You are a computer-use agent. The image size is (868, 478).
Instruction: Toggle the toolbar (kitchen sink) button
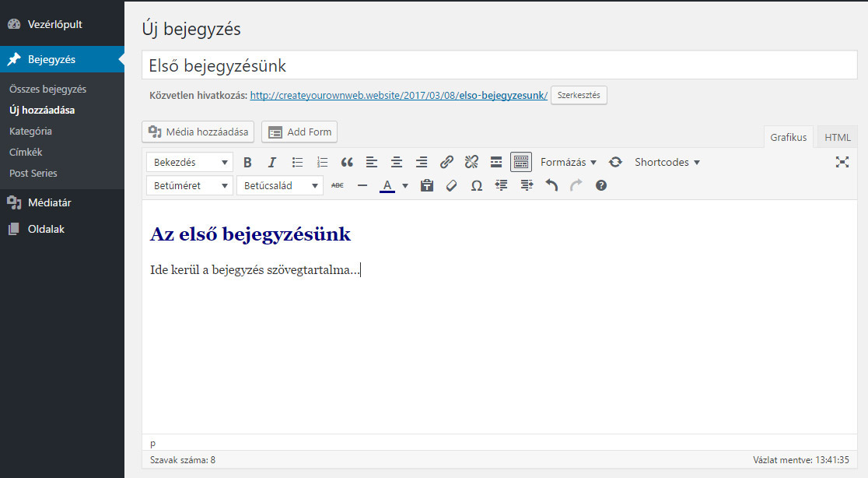521,162
